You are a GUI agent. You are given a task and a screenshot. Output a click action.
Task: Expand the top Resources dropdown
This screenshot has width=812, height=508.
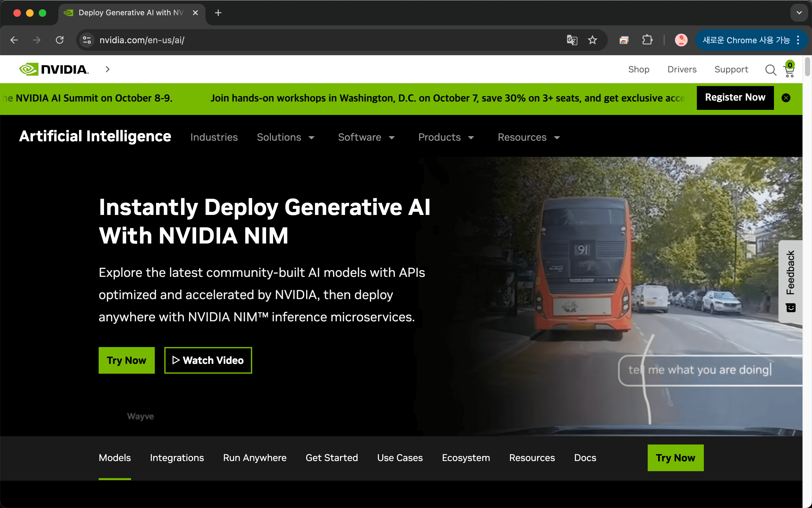[x=528, y=137]
